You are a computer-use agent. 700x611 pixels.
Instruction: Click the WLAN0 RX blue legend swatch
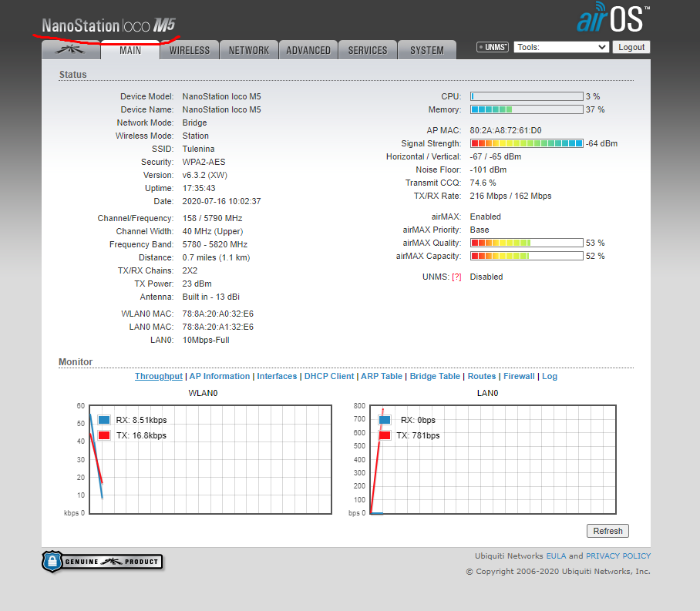(104, 419)
